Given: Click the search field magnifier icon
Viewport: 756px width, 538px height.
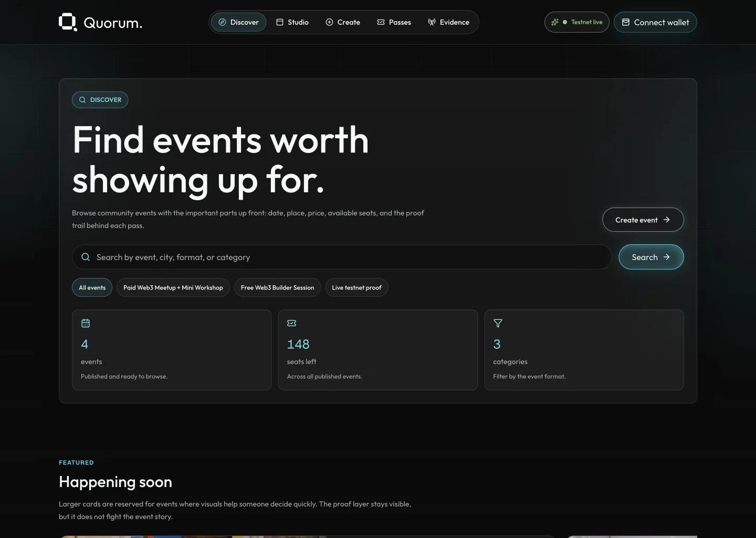Looking at the screenshot, I should (x=86, y=257).
